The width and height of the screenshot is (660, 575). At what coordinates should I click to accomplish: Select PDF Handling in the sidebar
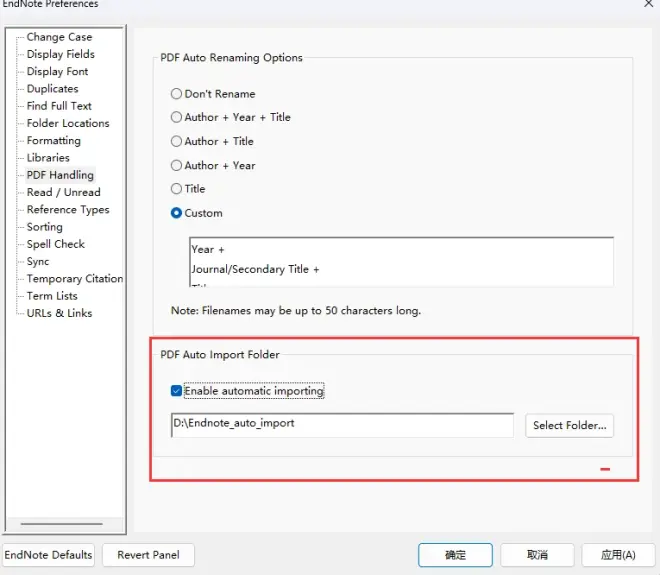click(60, 175)
